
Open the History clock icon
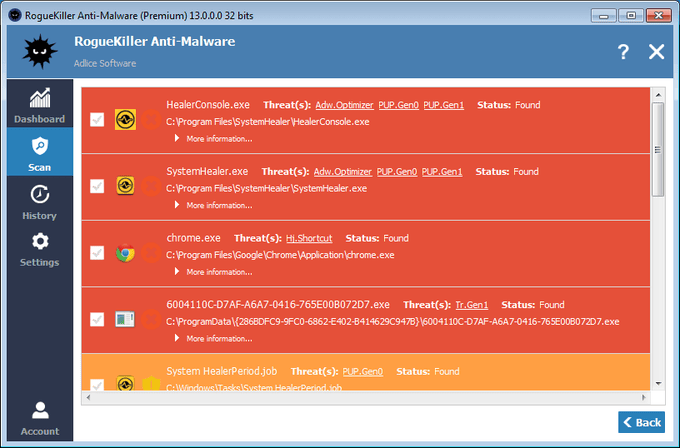pyautogui.click(x=39, y=194)
